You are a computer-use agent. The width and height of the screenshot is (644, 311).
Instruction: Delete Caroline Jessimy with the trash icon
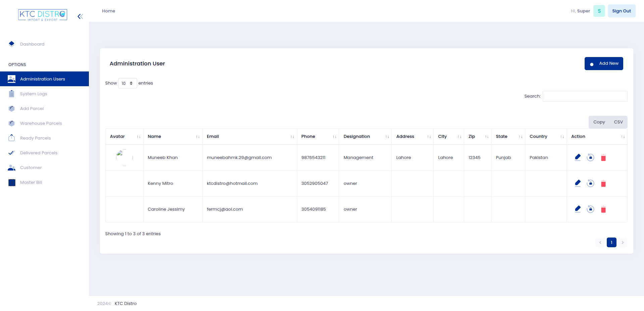click(603, 209)
